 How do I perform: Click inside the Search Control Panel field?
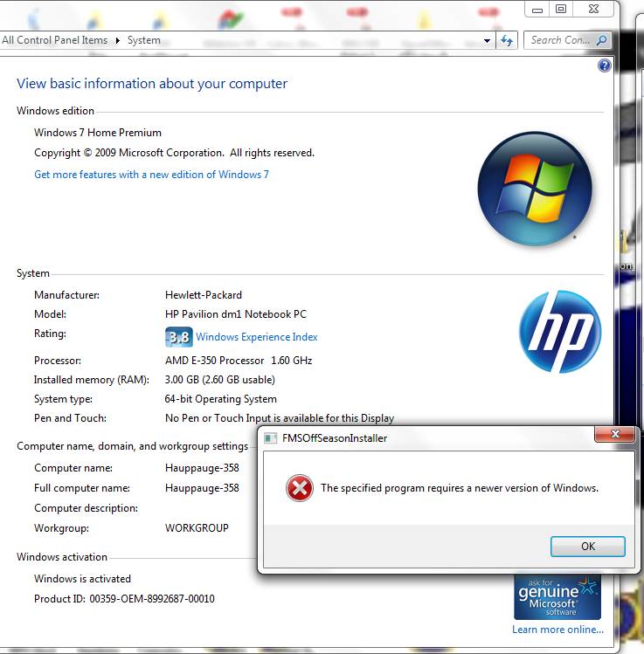(x=560, y=40)
